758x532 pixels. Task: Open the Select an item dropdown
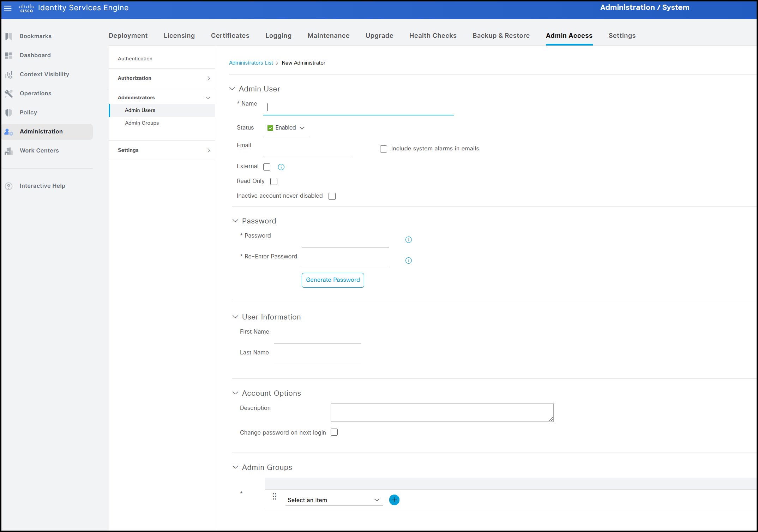(x=333, y=500)
